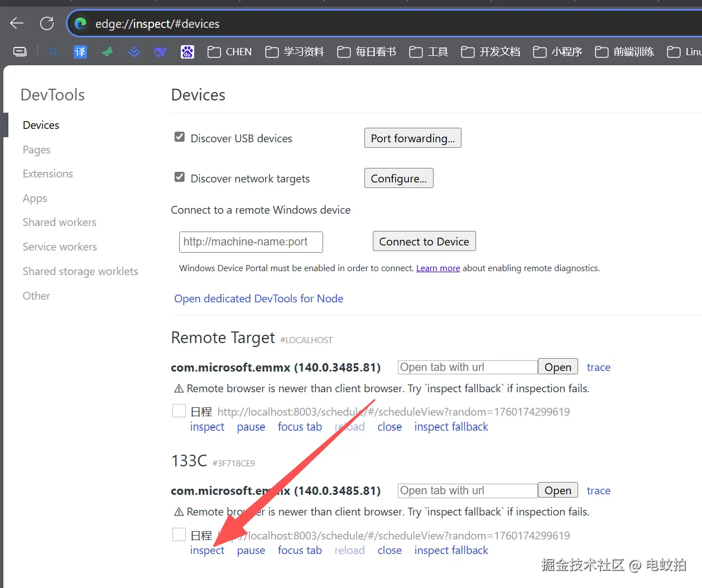The image size is (702, 588).
Task: Open the green bird bookmark icon
Action: [x=107, y=52]
